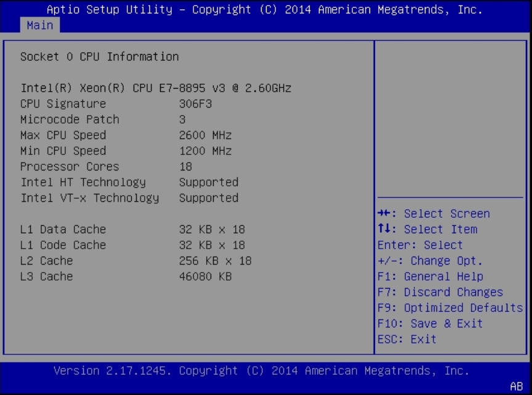This screenshot has height=395, width=532.
Task: Click the F1: General Help line
Action: coord(430,277)
